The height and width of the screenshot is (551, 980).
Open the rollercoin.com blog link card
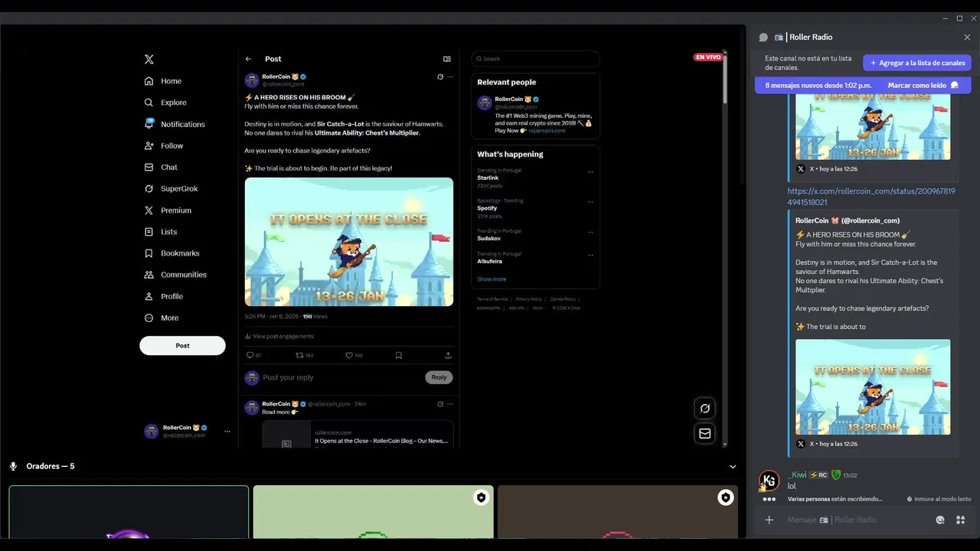point(358,435)
